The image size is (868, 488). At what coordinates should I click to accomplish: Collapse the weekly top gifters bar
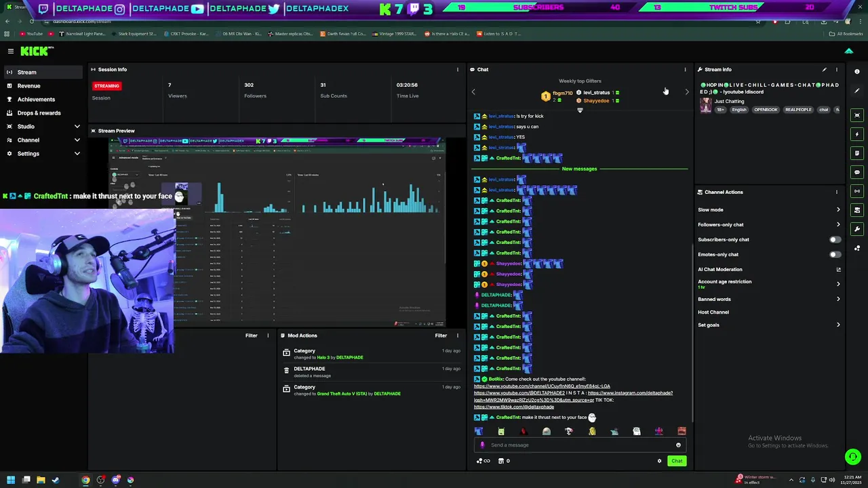tap(580, 110)
